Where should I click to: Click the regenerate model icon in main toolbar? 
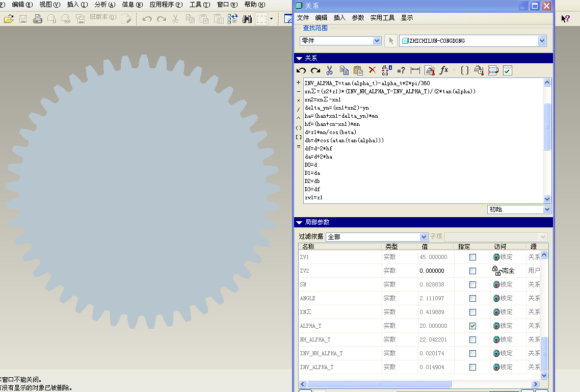coord(233,18)
